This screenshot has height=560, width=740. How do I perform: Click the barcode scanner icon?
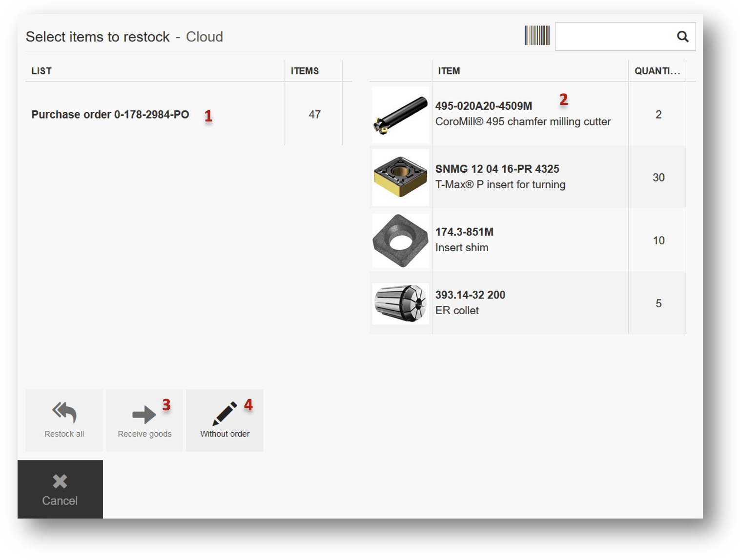537,36
